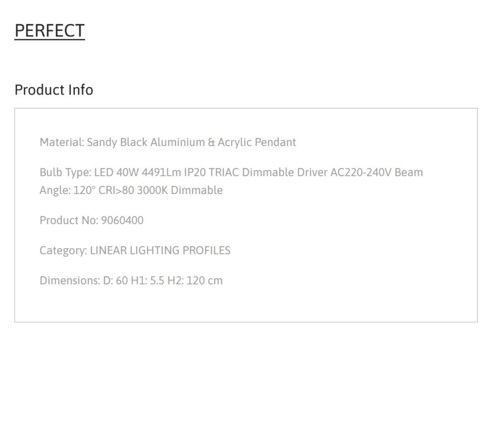This screenshot has height=447, width=504.
Task: Open the PERFECT product title link
Action: (50, 31)
